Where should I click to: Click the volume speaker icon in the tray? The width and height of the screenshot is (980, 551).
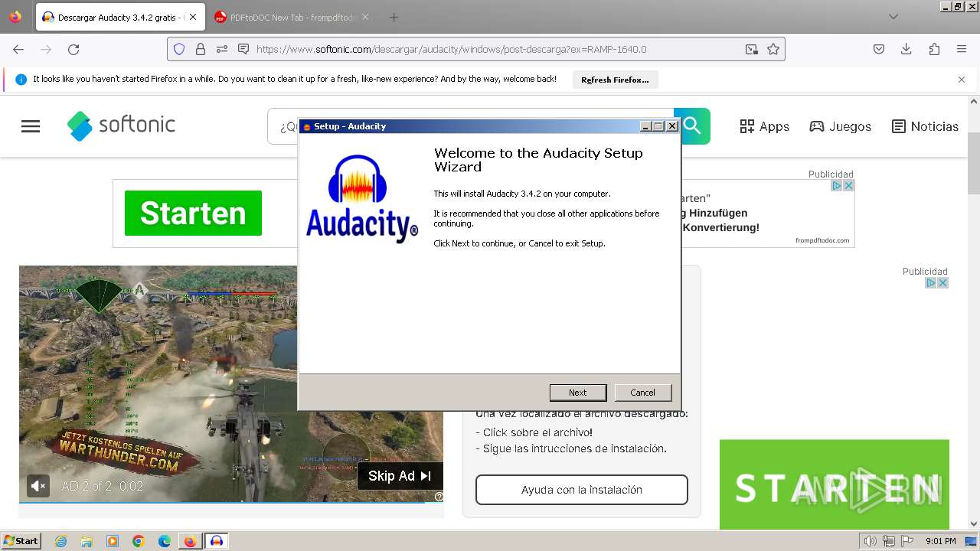tap(870, 541)
